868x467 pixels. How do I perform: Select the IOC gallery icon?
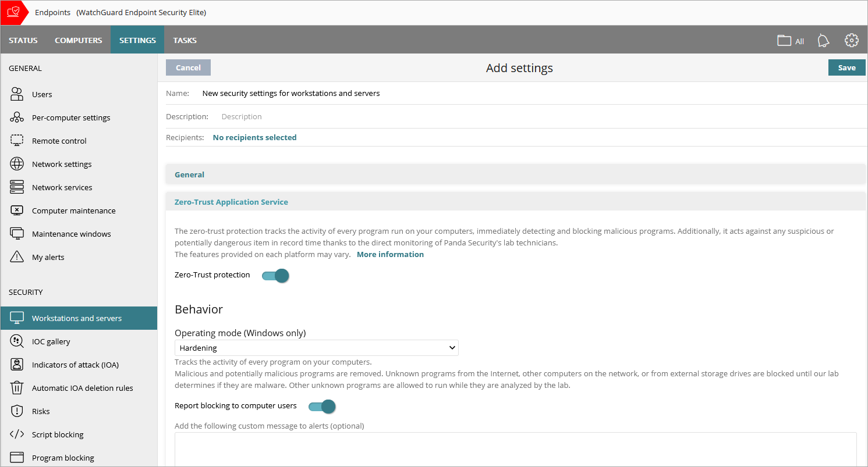pyautogui.click(x=17, y=341)
